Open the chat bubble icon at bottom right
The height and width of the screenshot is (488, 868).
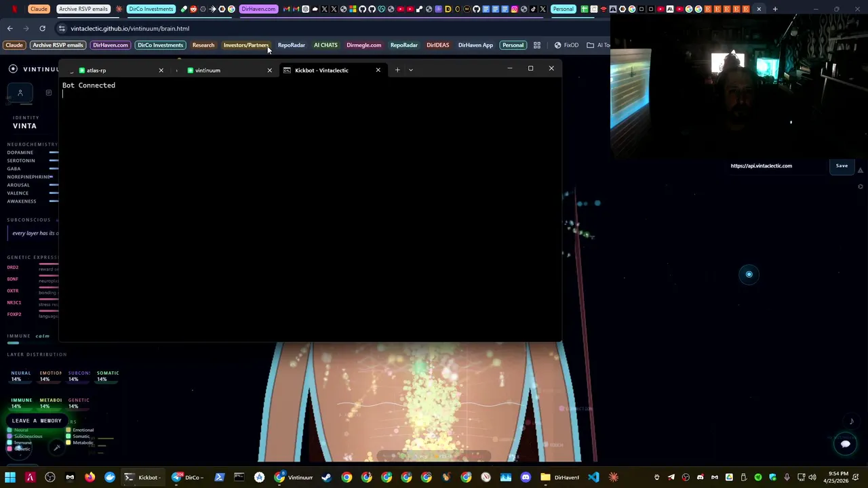coord(845,444)
